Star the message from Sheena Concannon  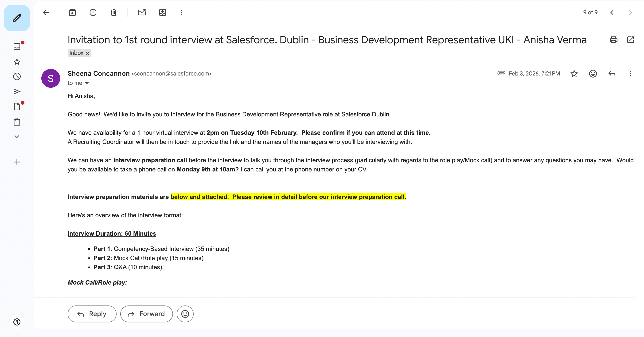[574, 74]
